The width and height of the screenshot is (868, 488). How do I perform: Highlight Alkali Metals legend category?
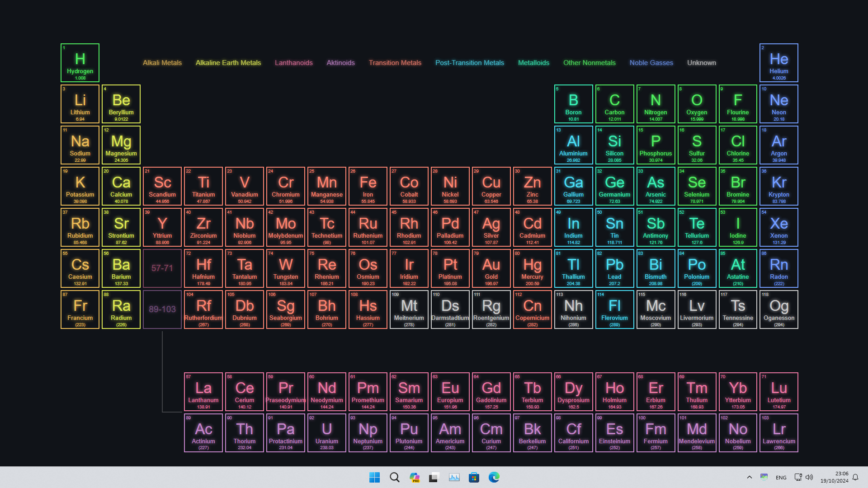[x=162, y=63]
